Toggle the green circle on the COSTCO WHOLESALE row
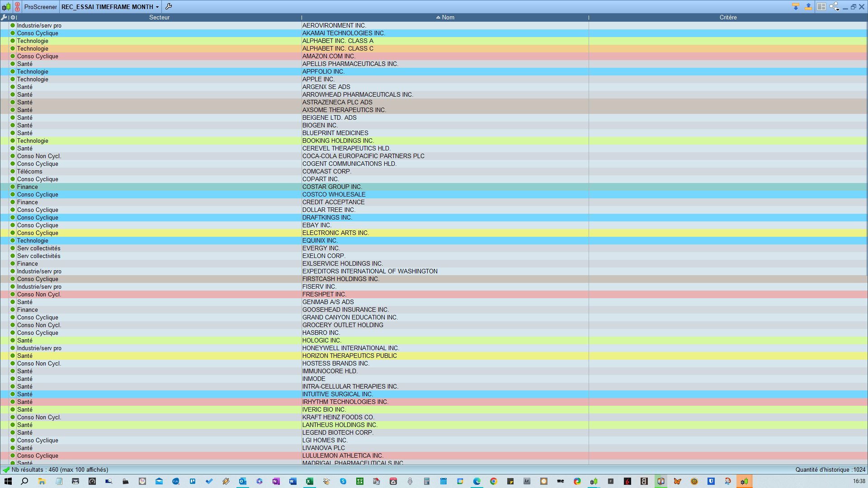868x488 pixels. point(13,194)
